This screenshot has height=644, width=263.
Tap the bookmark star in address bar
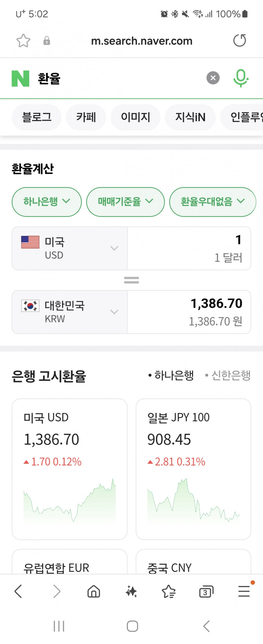pos(23,41)
